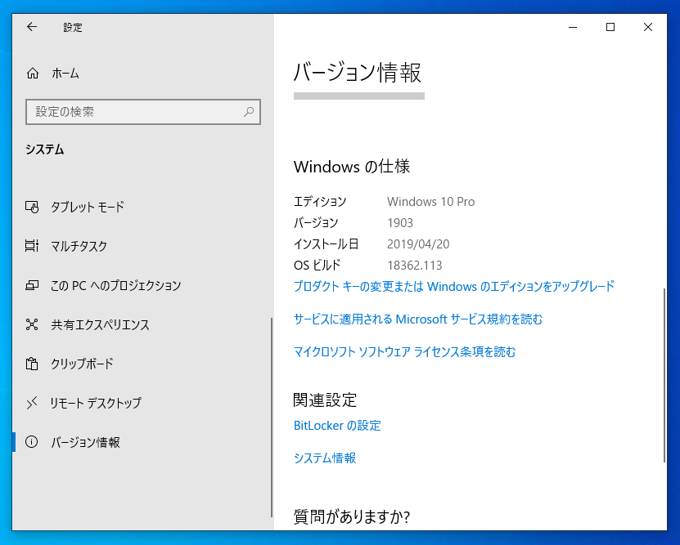Close the Settings window

(648, 27)
